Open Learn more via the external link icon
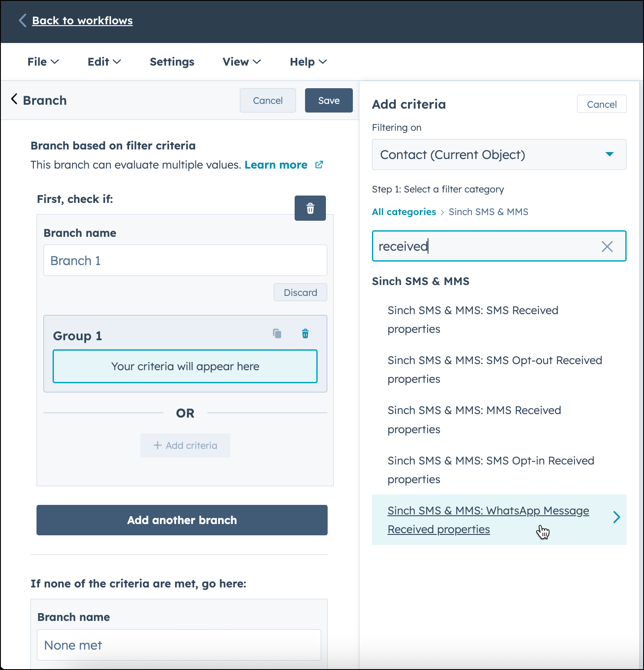644x670 pixels. [x=319, y=165]
